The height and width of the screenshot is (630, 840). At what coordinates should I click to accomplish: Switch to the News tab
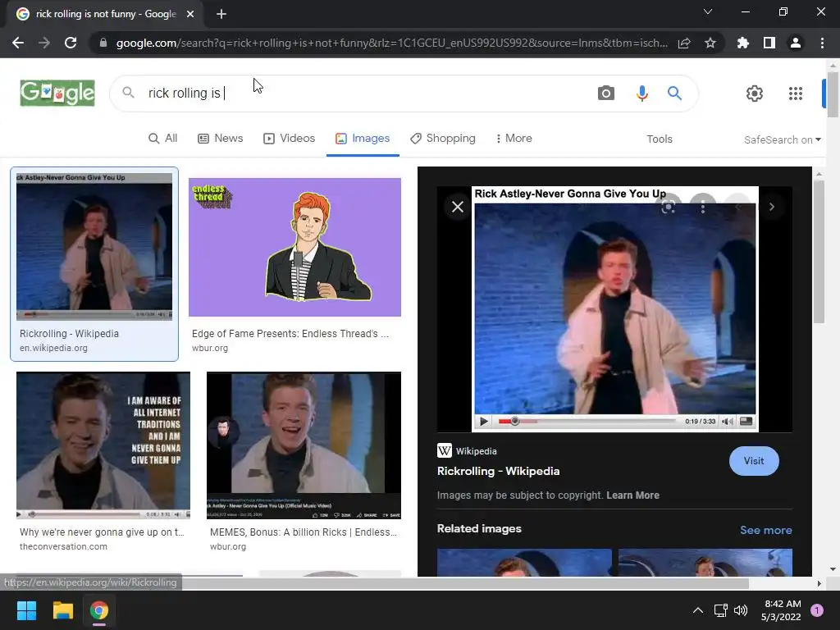[220, 138]
